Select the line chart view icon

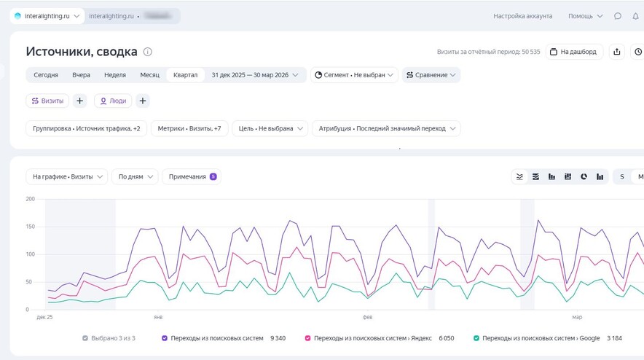tap(519, 176)
